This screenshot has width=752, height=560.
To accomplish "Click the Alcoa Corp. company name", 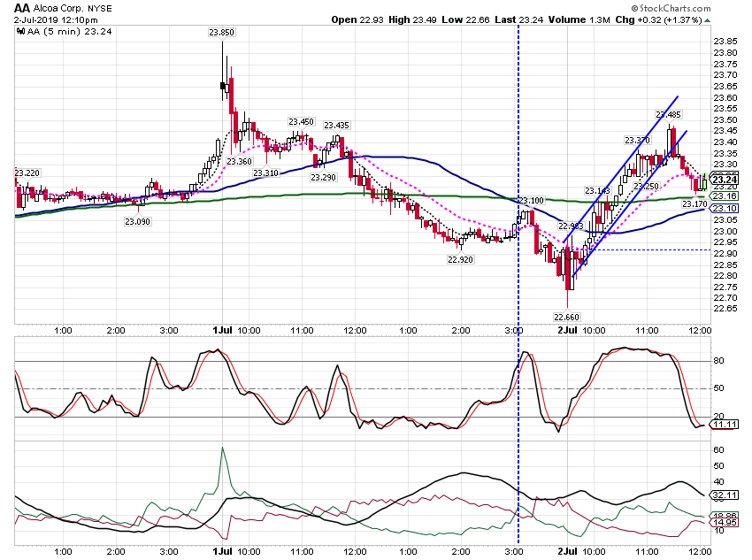I will [58, 9].
